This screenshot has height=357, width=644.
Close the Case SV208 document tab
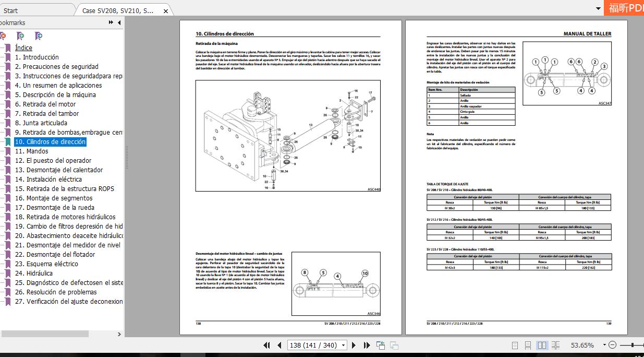click(166, 11)
